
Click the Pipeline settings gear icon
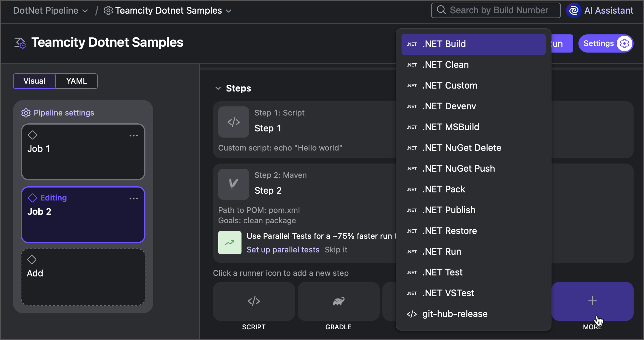26,113
